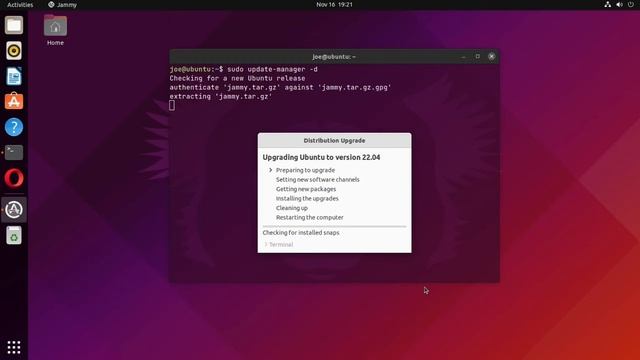Screen dimensions: 640x360
Task: Expand the Terminal section in upgrade dialog
Action: pyautogui.click(x=279, y=244)
